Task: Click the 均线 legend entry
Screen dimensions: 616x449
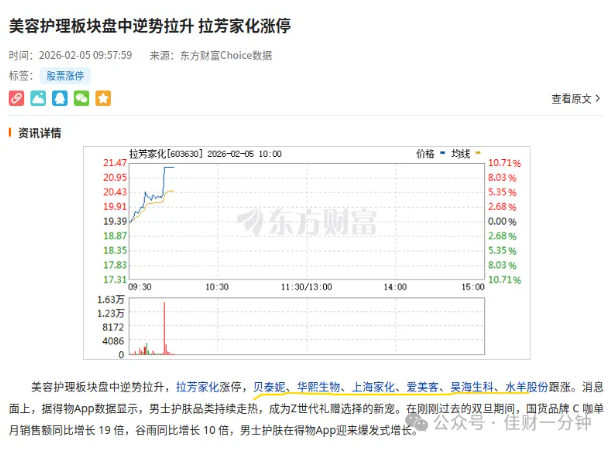Action: [x=466, y=154]
